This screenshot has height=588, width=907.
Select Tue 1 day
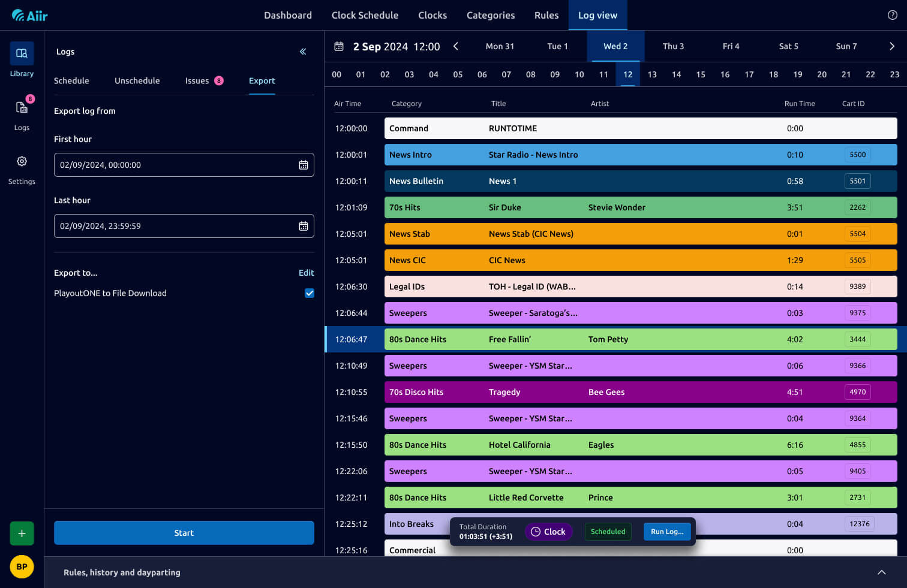click(557, 46)
